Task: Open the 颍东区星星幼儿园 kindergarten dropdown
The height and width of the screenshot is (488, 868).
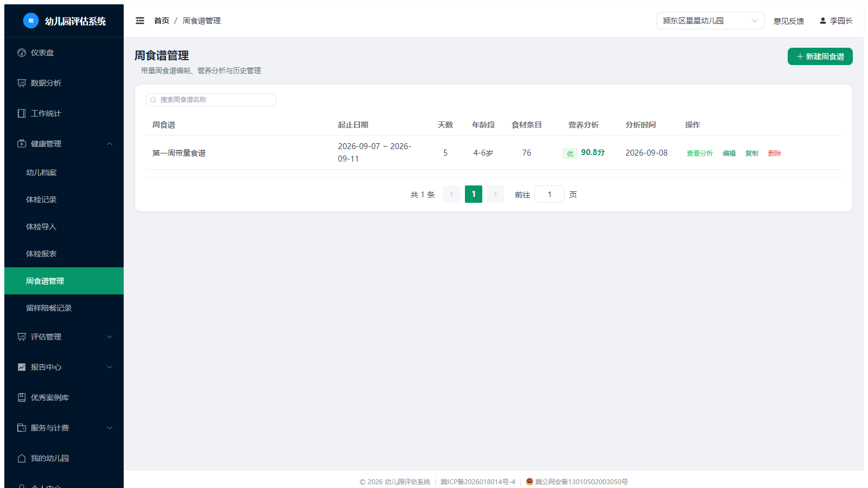Action: point(710,21)
